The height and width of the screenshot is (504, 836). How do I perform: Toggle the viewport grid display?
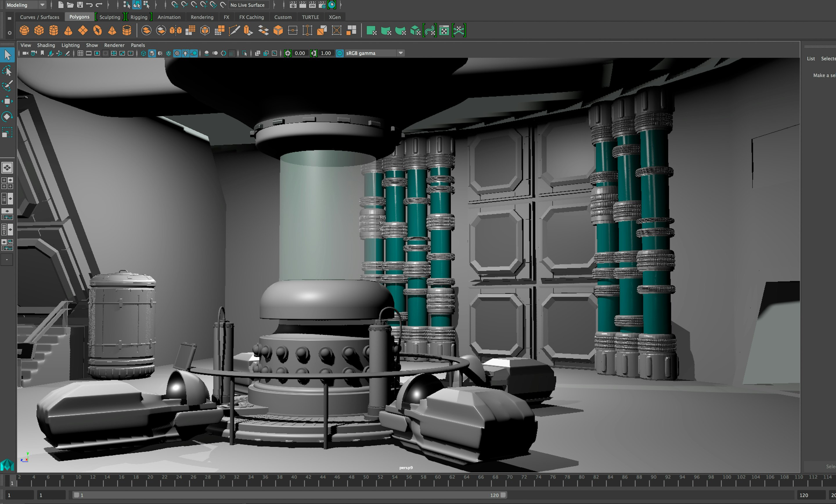click(x=80, y=53)
